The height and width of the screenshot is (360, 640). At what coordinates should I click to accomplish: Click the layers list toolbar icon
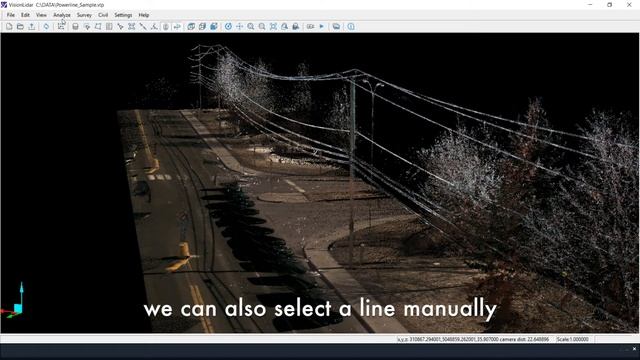click(x=61, y=27)
